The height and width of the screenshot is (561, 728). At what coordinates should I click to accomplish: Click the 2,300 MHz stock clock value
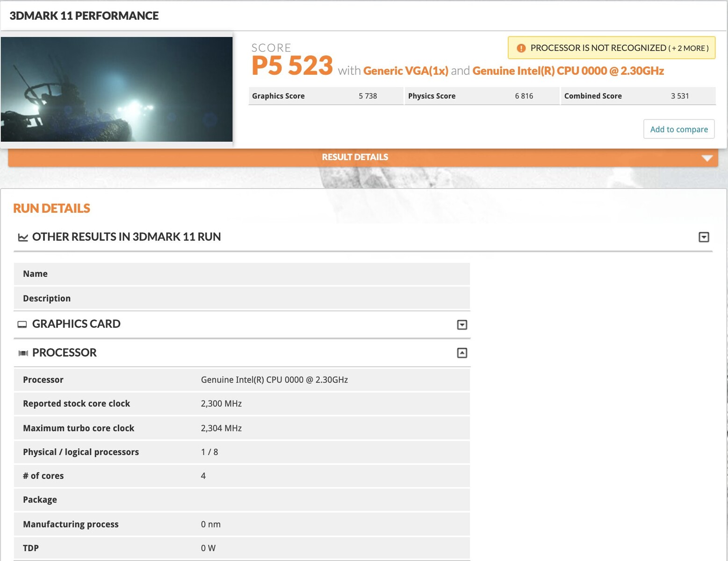click(x=221, y=403)
